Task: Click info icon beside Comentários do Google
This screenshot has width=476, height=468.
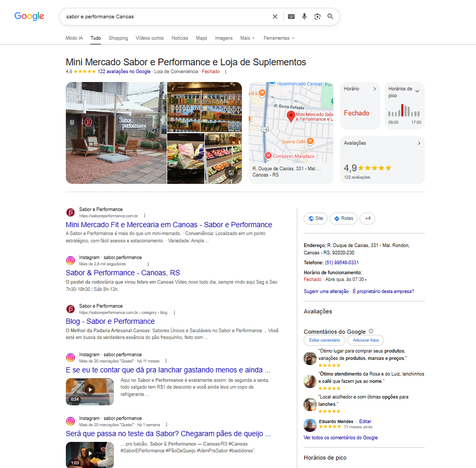Action: [371, 332]
